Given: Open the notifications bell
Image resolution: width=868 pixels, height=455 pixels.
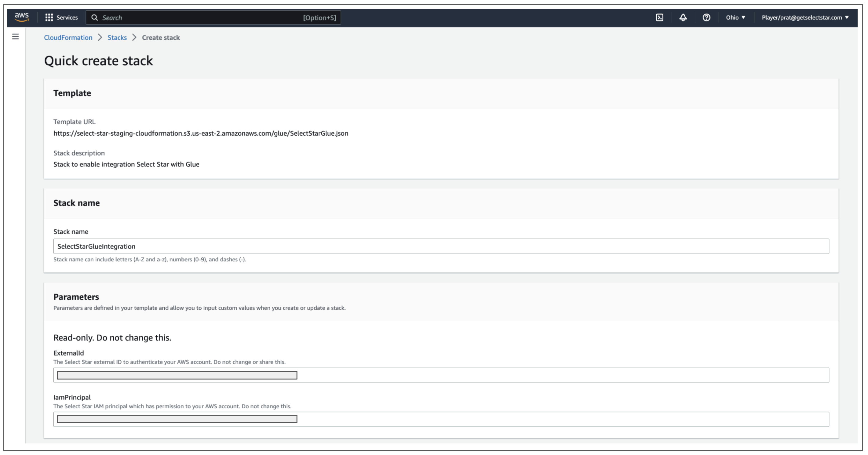Looking at the screenshot, I should [683, 17].
